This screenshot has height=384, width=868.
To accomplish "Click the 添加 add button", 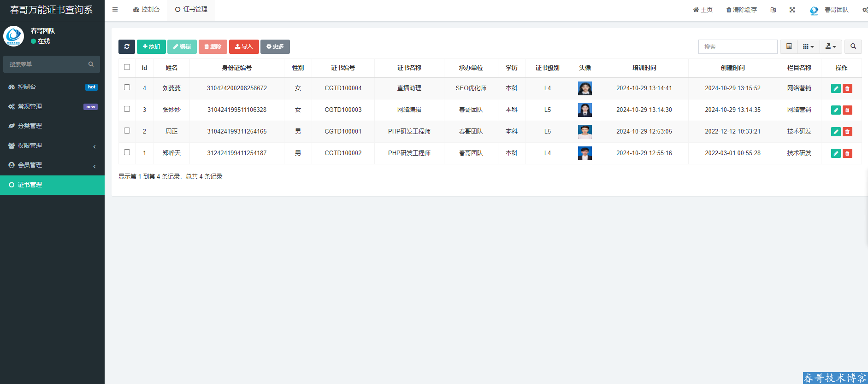I will (151, 47).
